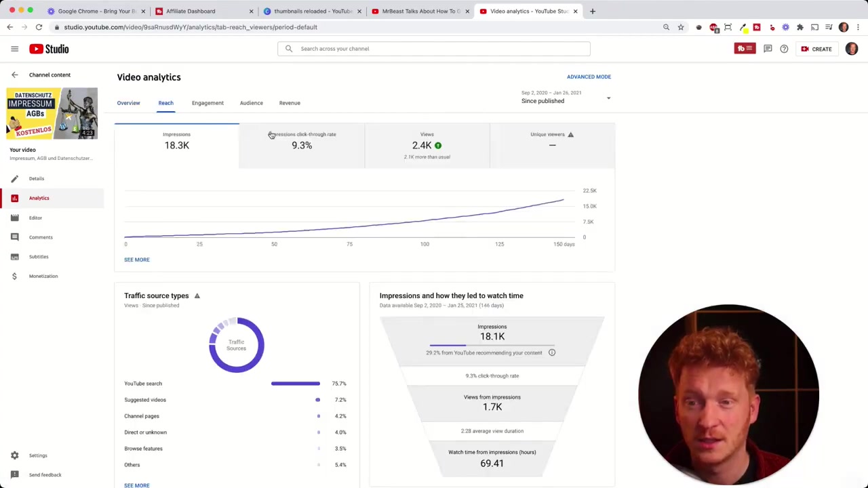
Task: Select the Unique viewers metric card
Action: coord(552,146)
